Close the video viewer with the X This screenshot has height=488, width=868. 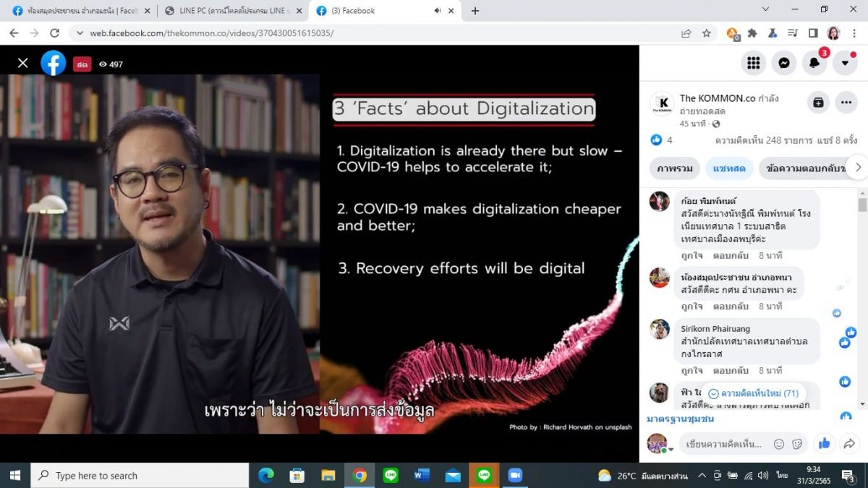[x=22, y=64]
